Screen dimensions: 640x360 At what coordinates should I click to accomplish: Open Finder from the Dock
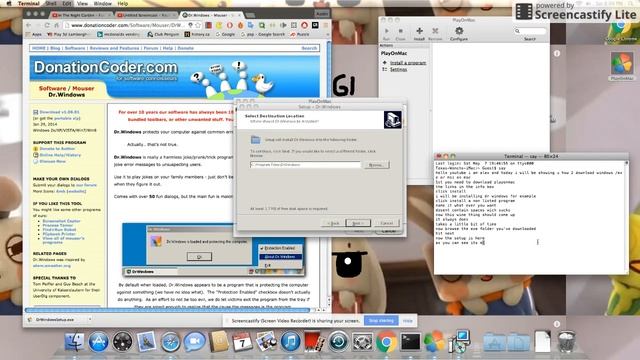[x=75, y=342]
